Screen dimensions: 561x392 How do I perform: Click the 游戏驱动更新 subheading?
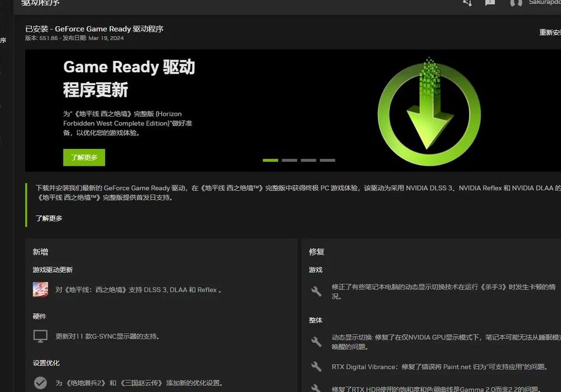tap(53, 269)
